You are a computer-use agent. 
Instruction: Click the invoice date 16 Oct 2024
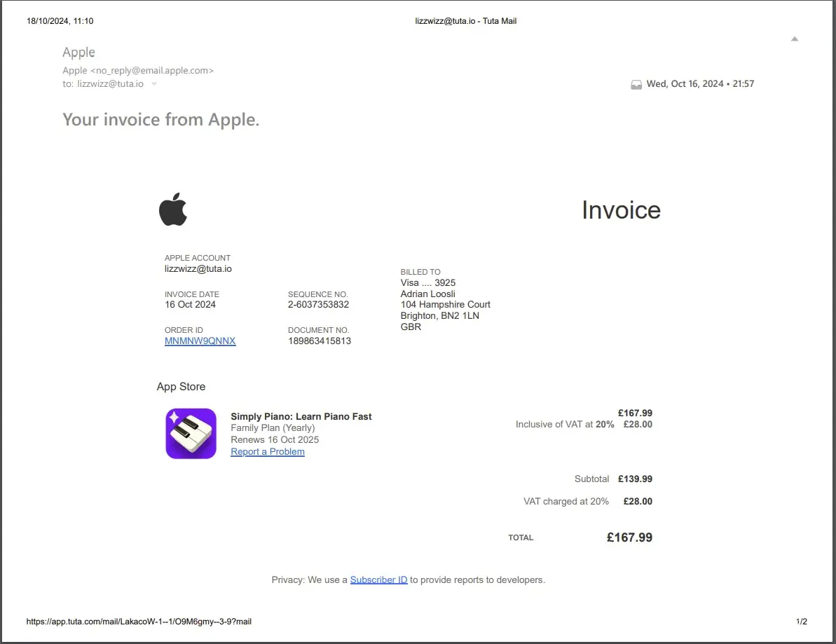190,304
